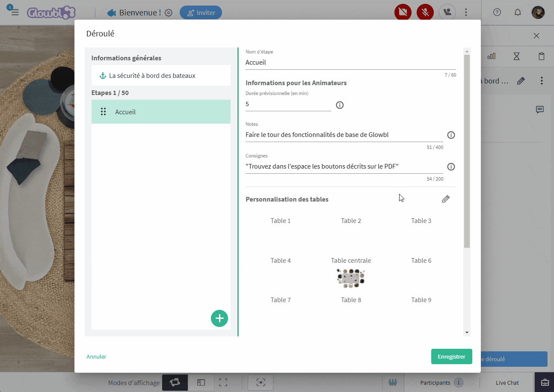Click the Inviter button
This screenshot has width=554, height=392.
[x=201, y=12]
